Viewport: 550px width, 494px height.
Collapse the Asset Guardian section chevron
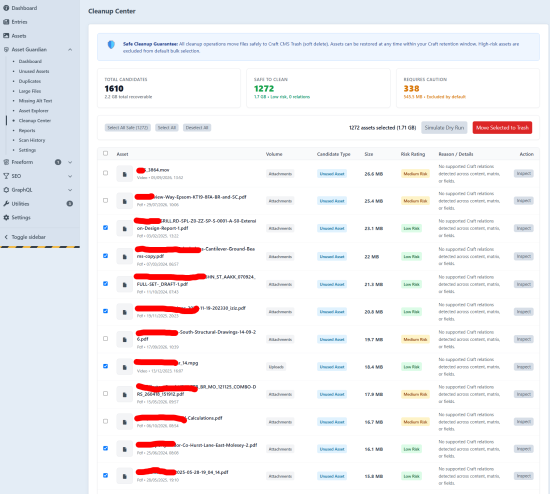pos(70,50)
